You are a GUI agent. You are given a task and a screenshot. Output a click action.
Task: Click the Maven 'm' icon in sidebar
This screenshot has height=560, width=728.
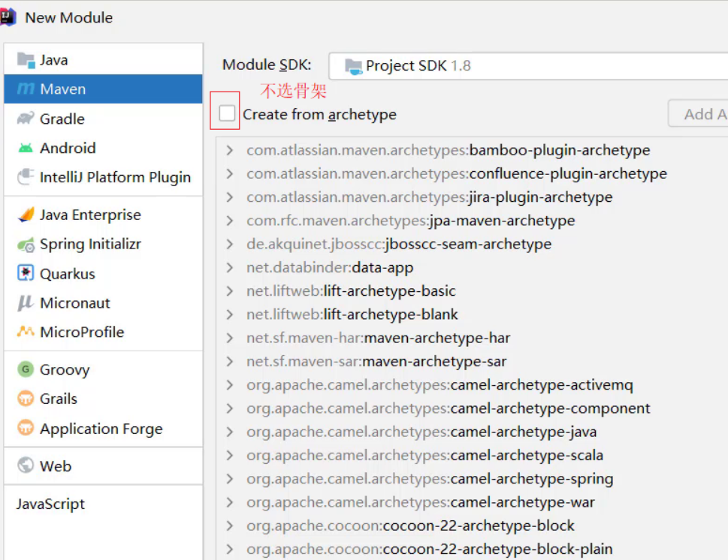point(26,89)
